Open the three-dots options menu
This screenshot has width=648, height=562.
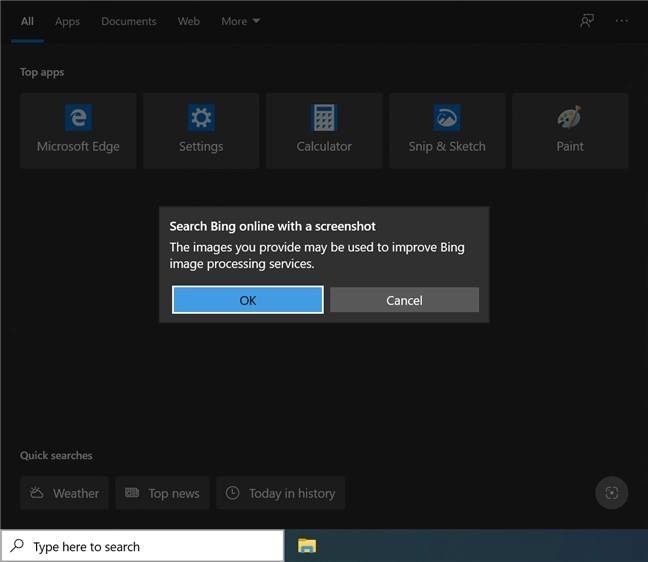(622, 21)
